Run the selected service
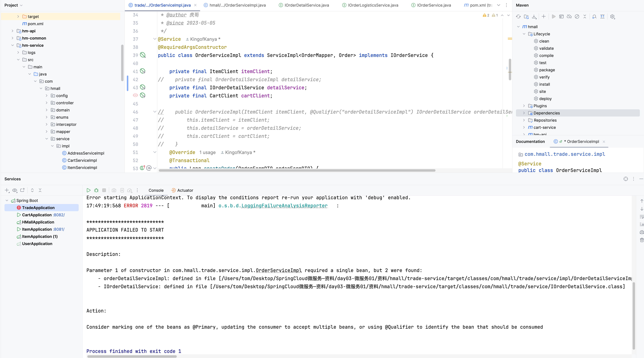 [89, 190]
